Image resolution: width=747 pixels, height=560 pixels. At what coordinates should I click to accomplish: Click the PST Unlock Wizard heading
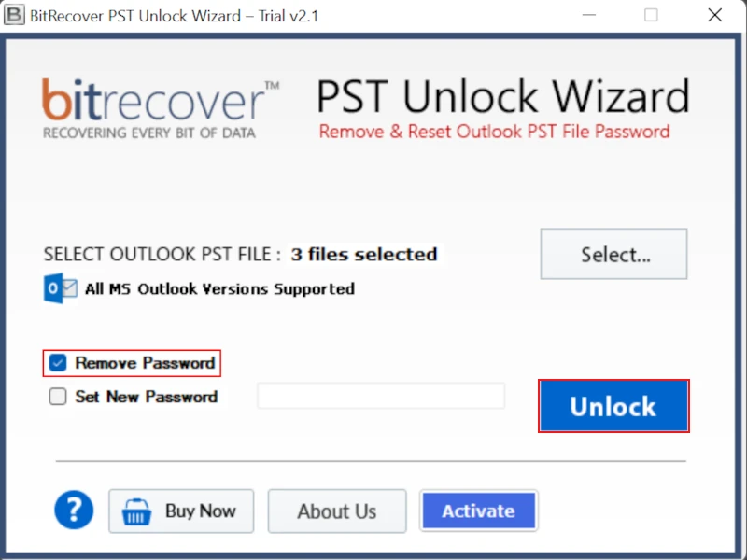pyautogui.click(x=503, y=96)
